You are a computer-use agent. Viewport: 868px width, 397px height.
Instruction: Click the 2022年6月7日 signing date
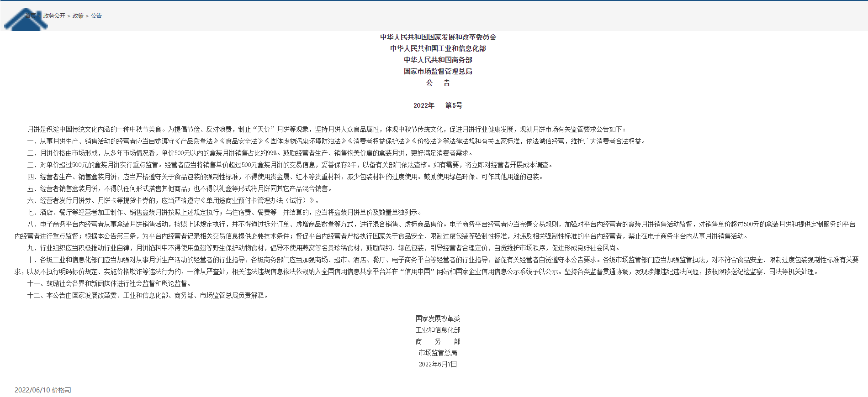[438, 364]
